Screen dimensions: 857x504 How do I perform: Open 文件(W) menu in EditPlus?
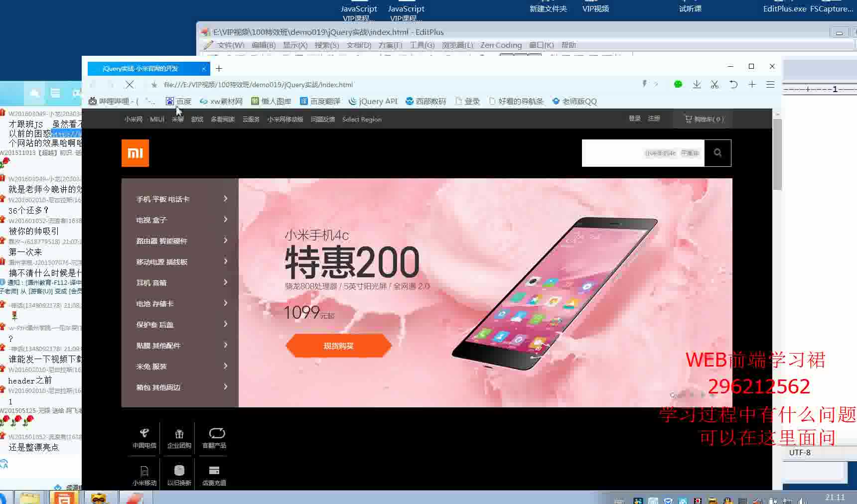(231, 45)
